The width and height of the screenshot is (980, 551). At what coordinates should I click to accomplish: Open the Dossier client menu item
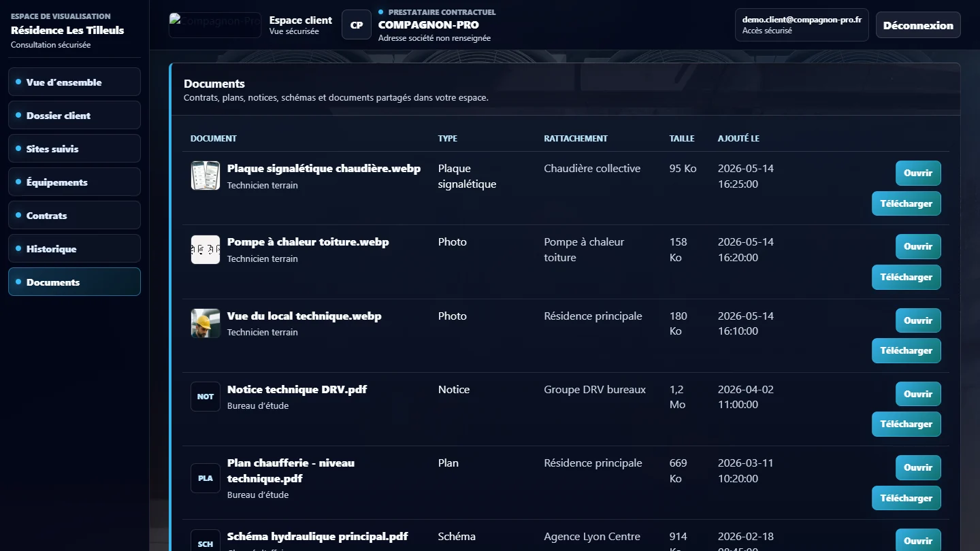[x=74, y=115]
